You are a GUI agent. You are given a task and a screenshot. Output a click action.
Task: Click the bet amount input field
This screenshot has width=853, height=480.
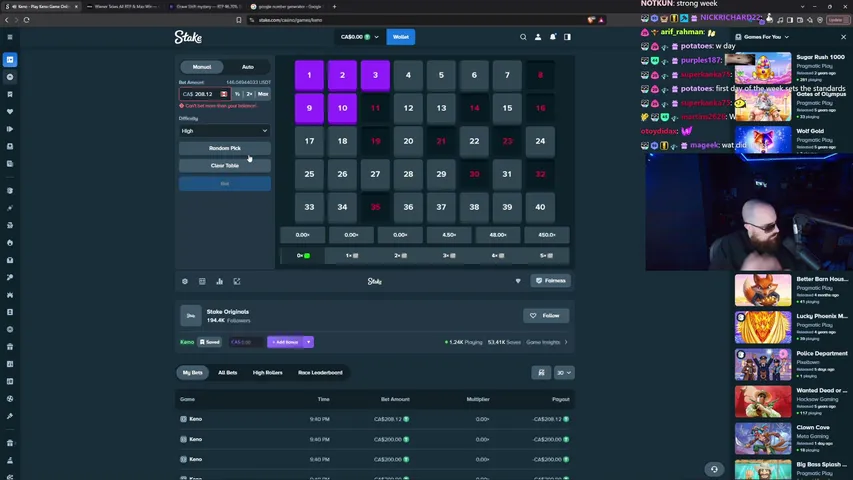pos(205,94)
